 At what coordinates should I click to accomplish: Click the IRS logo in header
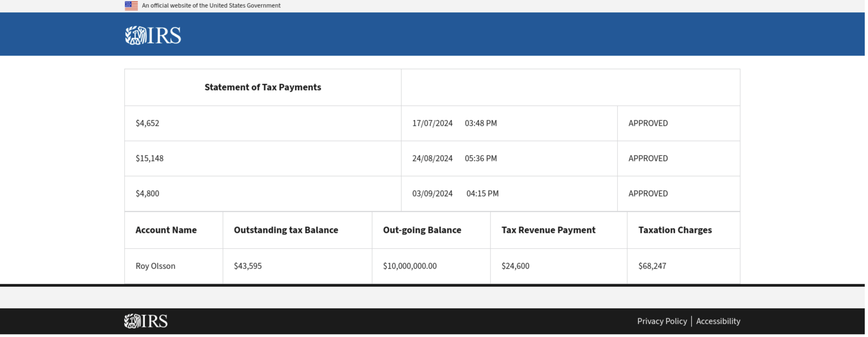coord(153,35)
